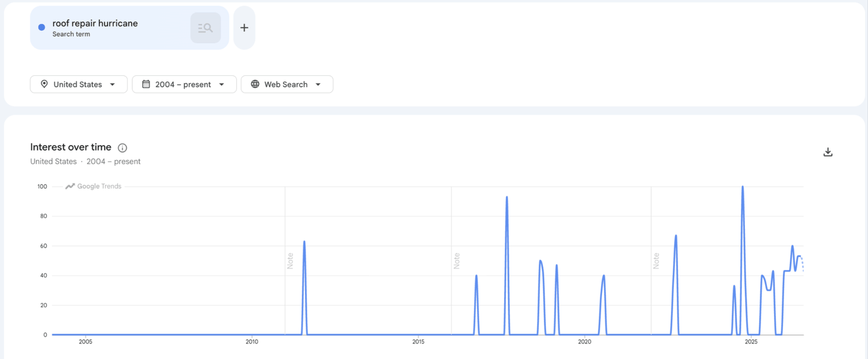Click the 2011 peak on the chart
The width and height of the screenshot is (868, 359).
click(304, 242)
